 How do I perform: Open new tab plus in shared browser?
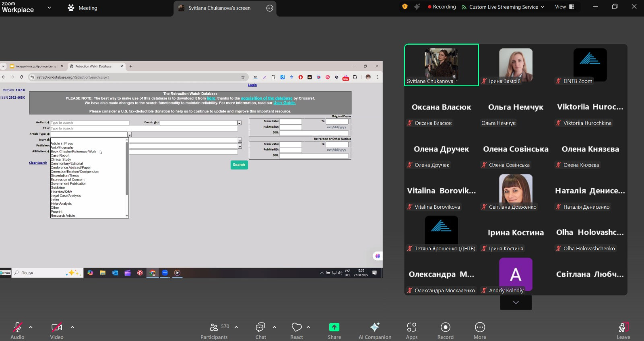coord(131,66)
